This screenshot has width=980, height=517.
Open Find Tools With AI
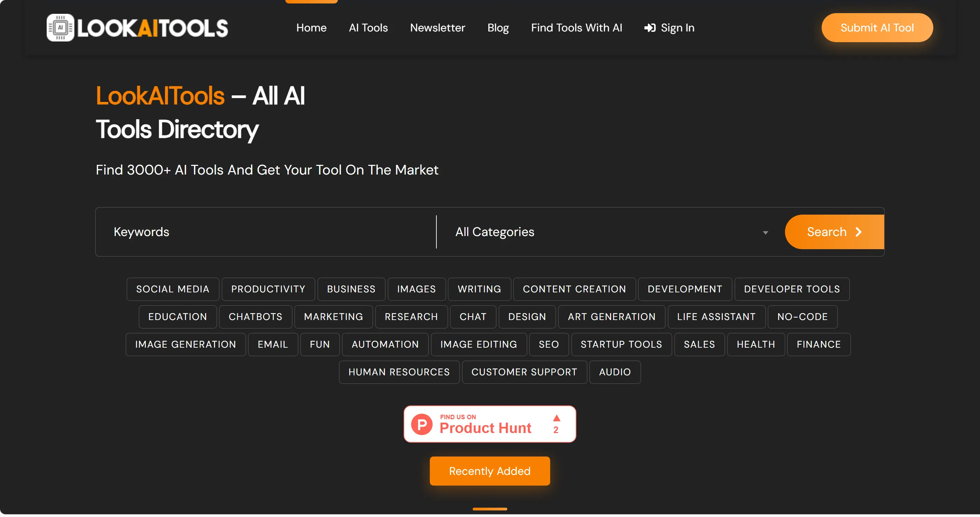[x=576, y=28]
